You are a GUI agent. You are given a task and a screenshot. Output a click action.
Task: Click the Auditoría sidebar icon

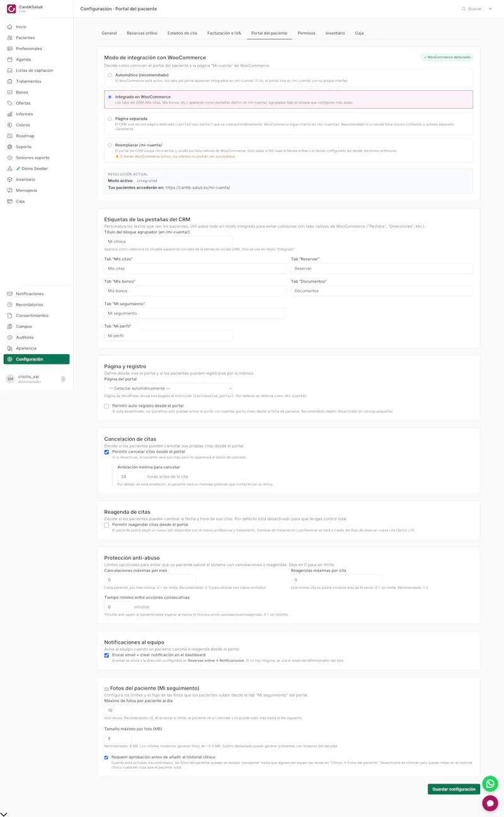pos(10,337)
